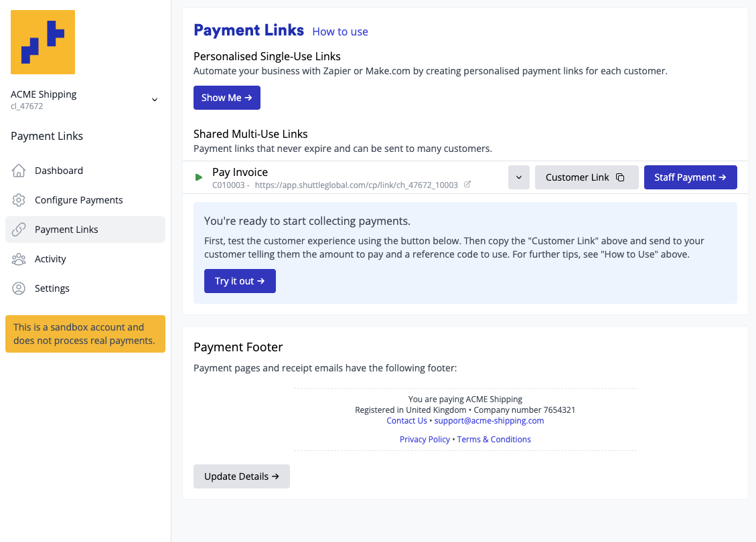This screenshot has width=756, height=542.
Task: Click the Update Details button
Action: pos(241,476)
